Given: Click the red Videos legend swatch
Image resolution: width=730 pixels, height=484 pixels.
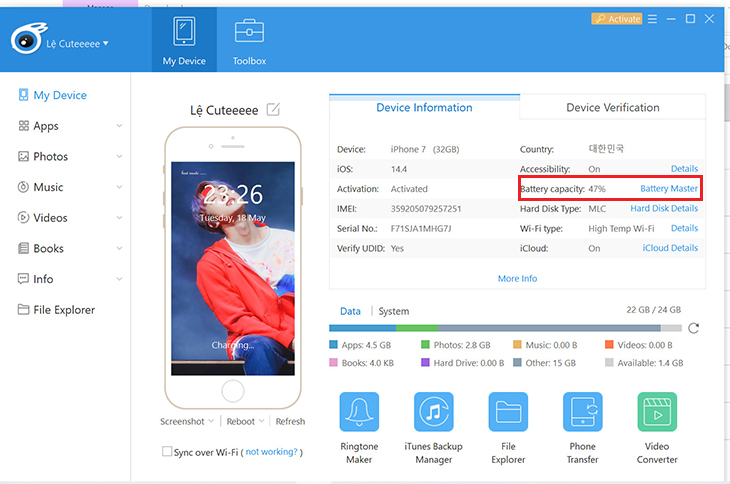Looking at the screenshot, I should (x=609, y=344).
